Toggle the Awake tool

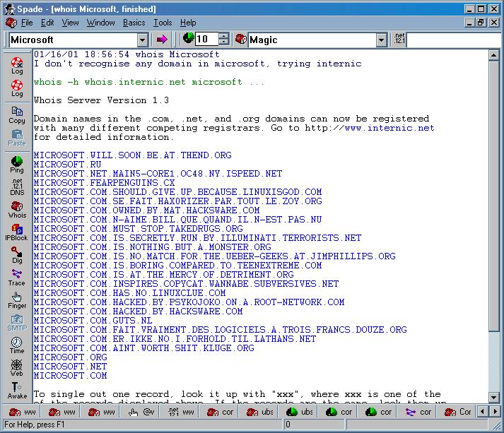[x=17, y=391]
